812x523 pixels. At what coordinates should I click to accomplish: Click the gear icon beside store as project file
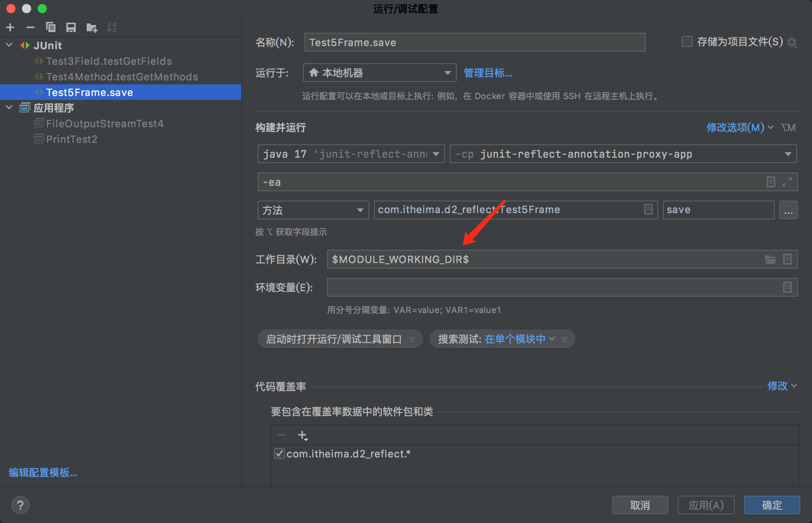point(792,42)
